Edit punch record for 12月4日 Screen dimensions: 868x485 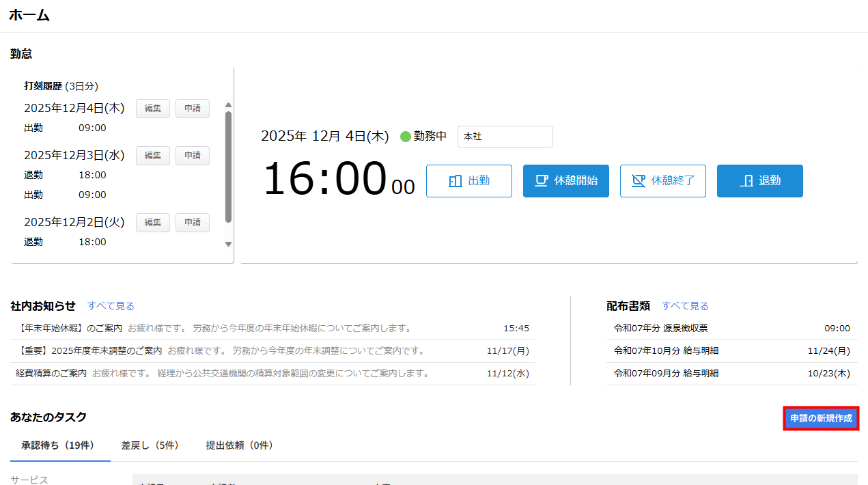coord(152,109)
